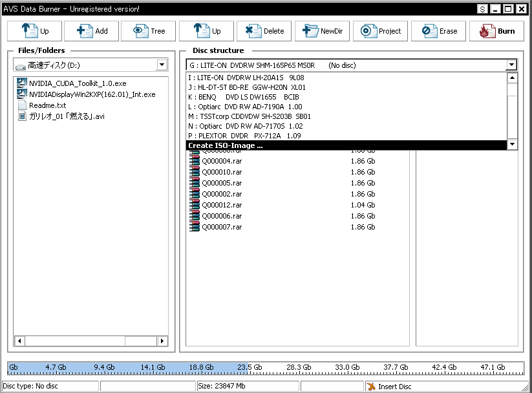Open the D: drive selection dropdown
The height and width of the screenshot is (393, 532).
162,65
